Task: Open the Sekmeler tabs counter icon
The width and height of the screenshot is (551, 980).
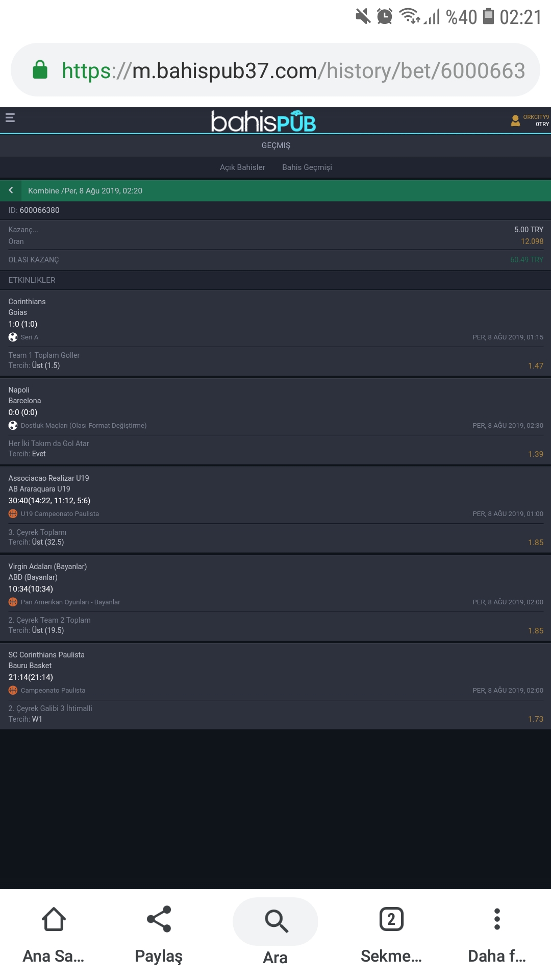Action: [x=391, y=919]
